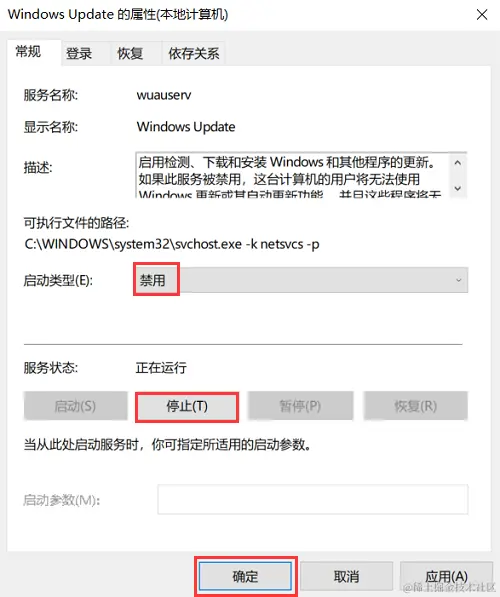Image resolution: width=500 pixels, height=597 pixels.
Task: Open the 恢复 tab
Action: click(130, 53)
